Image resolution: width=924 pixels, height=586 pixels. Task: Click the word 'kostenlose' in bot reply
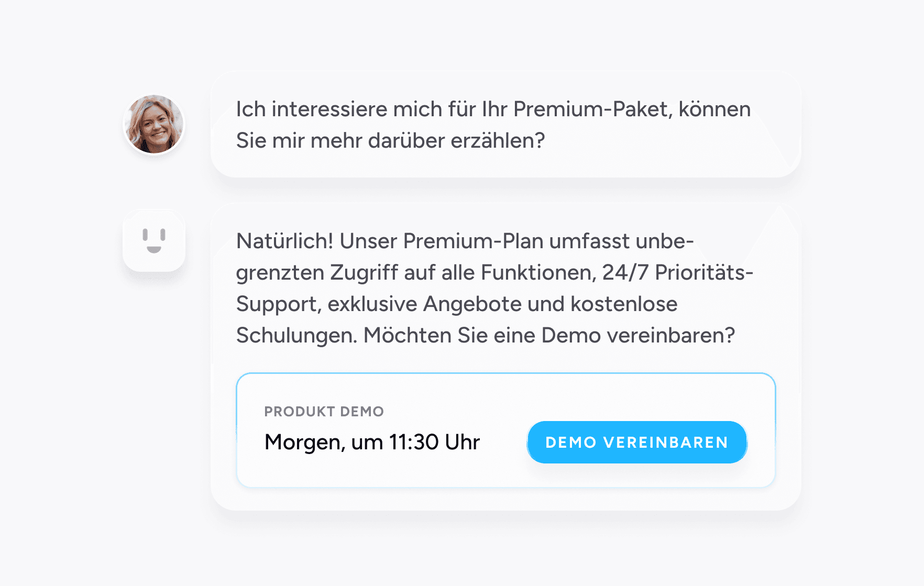(x=624, y=304)
